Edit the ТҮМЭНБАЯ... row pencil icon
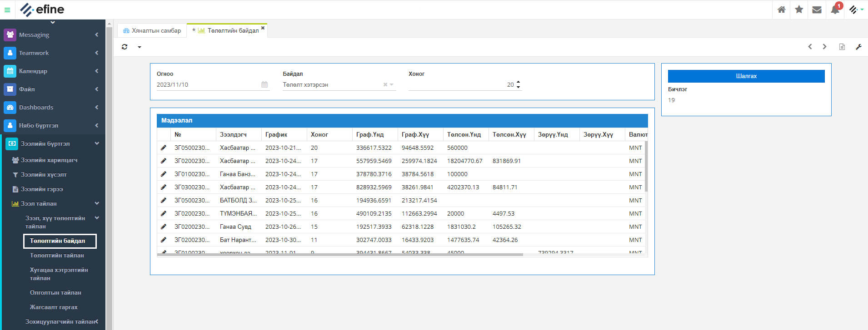 164,213
